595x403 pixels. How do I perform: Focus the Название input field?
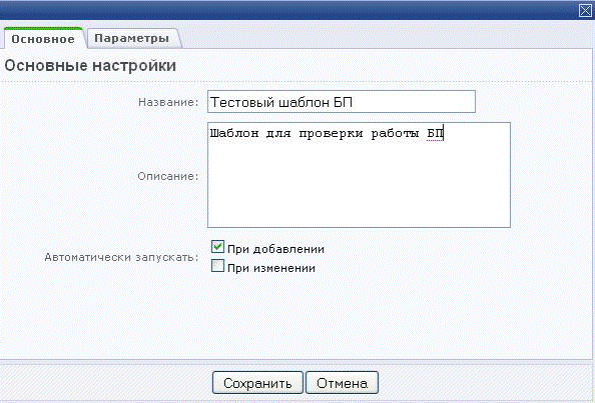(x=341, y=102)
